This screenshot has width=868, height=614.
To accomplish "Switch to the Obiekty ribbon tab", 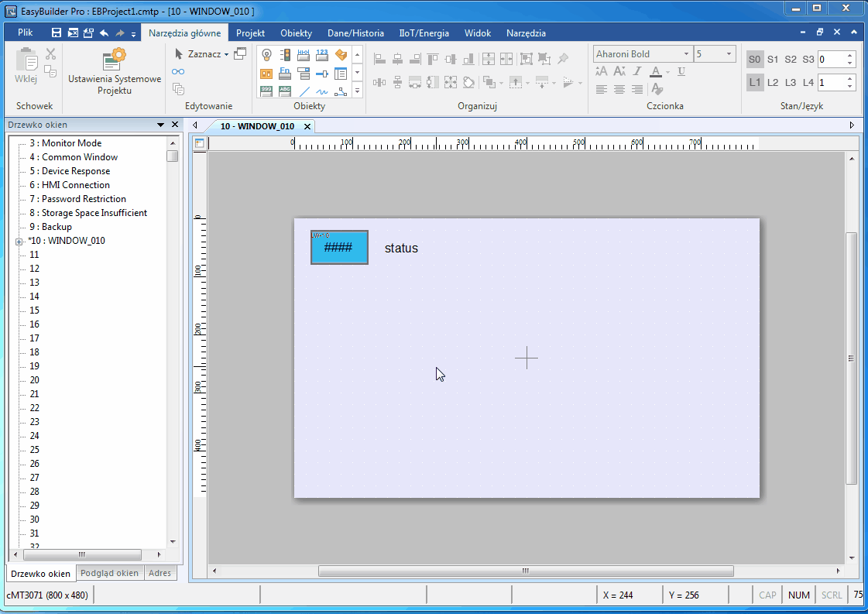I will click(296, 33).
